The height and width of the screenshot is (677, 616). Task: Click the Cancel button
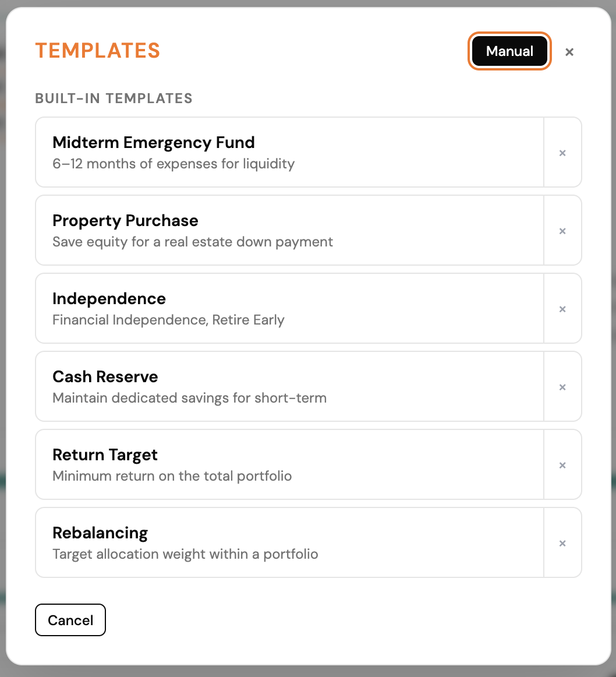[x=70, y=620]
